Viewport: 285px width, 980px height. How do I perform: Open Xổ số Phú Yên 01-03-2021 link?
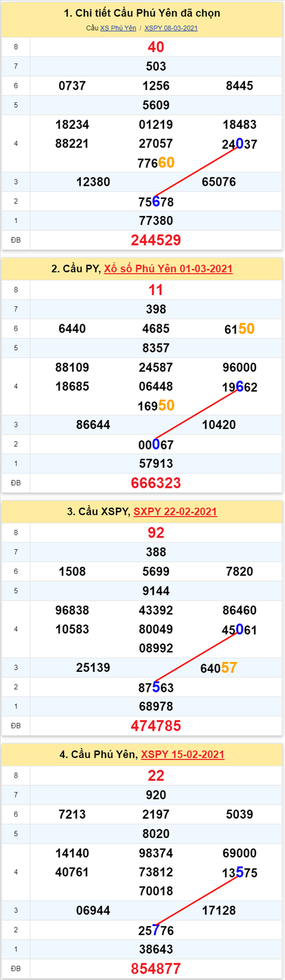coord(168,269)
